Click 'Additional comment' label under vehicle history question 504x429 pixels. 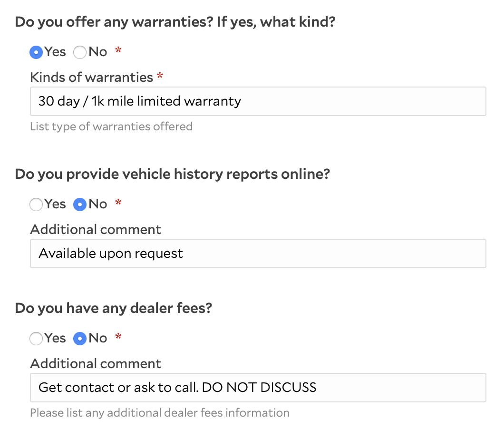click(x=96, y=230)
